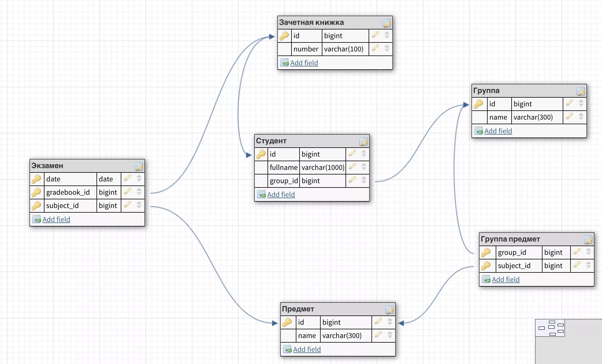This screenshot has height=364, width=602.
Task: Reorder the subject_id field in Экзамен
Action: pyautogui.click(x=139, y=205)
